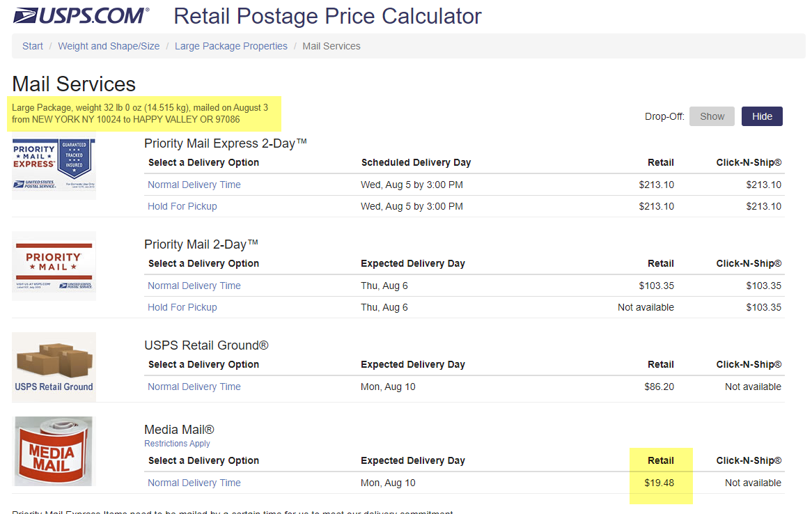Select Normal Delivery Time for Priority Mail 2-Day
Viewport: 812px width, 514px height.
coord(194,286)
